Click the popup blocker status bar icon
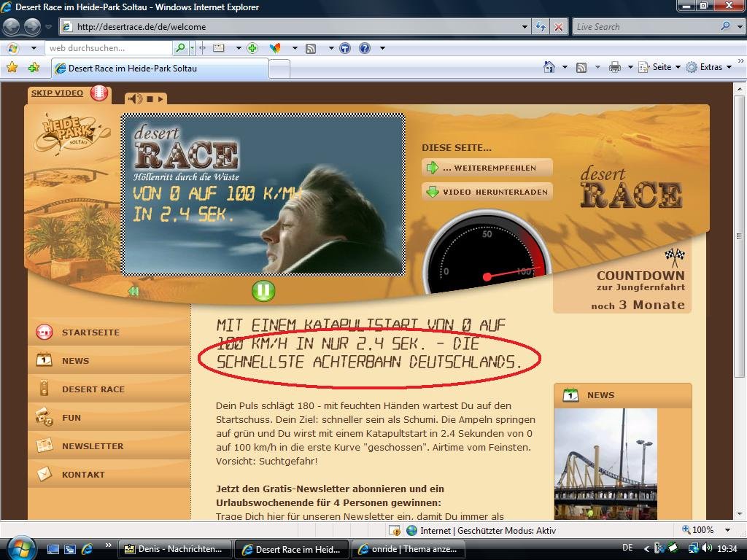 click(395, 530)
